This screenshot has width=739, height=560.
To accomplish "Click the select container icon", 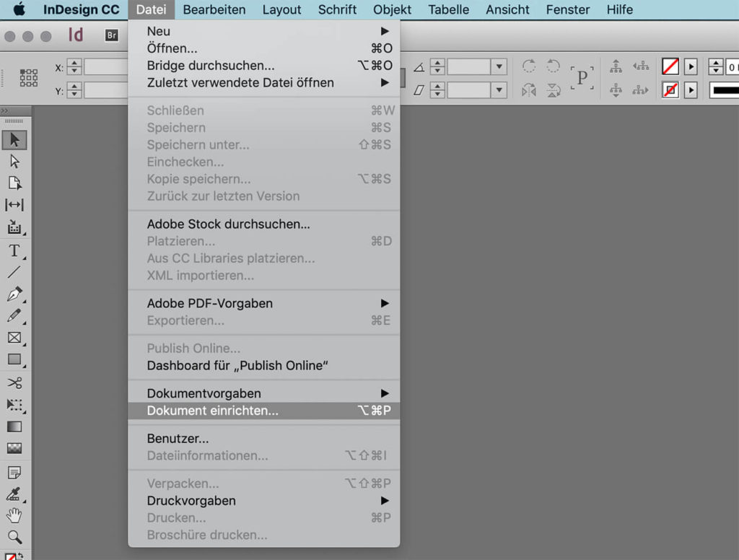I will pyautogui.click(x=616, y=66).
